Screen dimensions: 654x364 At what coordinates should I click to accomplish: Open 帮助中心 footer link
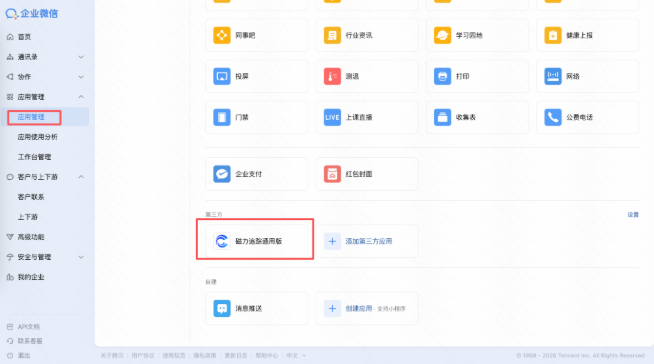[267, 356]
